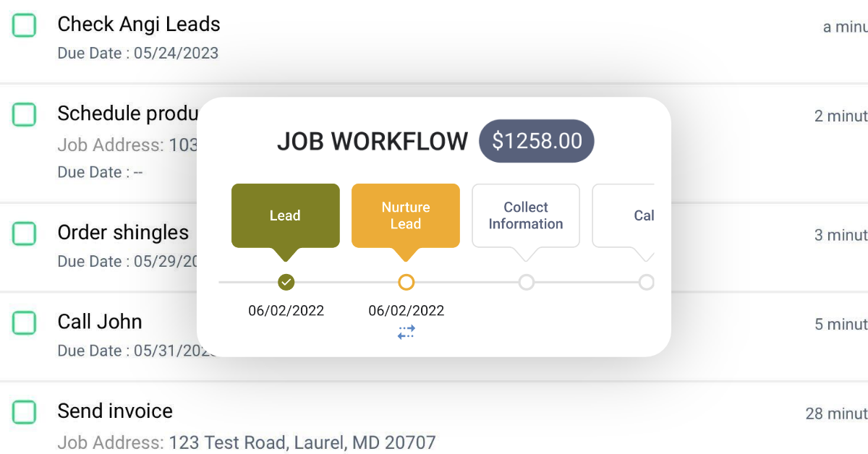Click the completed checkmark under the Lead stage
This screenshot has height=454, width=868.
click(x=286, y=282)
